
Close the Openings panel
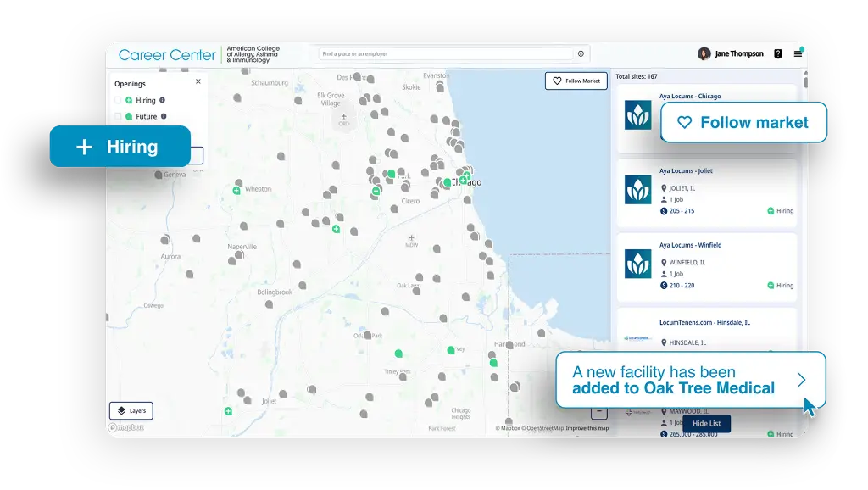[x=198, y=81]
